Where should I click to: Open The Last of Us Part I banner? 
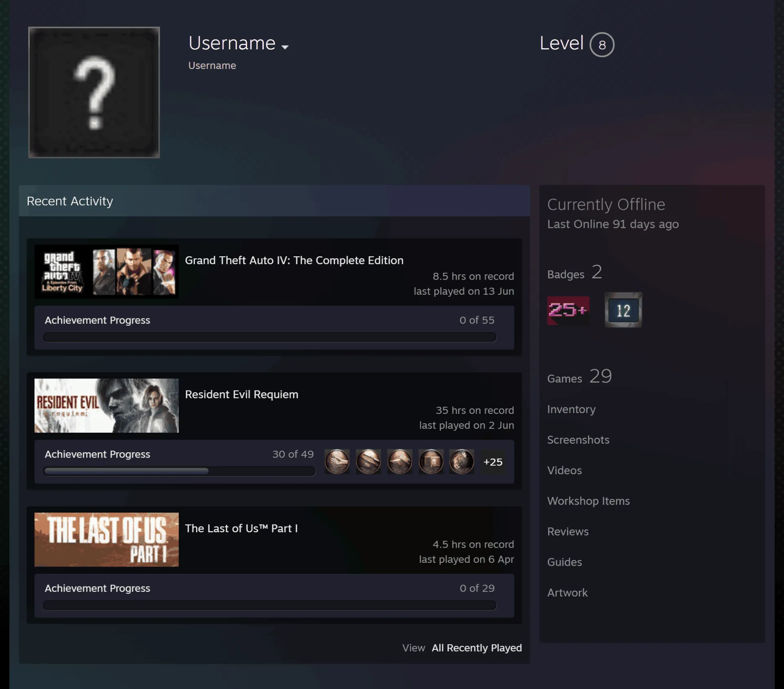pyautogui.click(x=107, y=539)
